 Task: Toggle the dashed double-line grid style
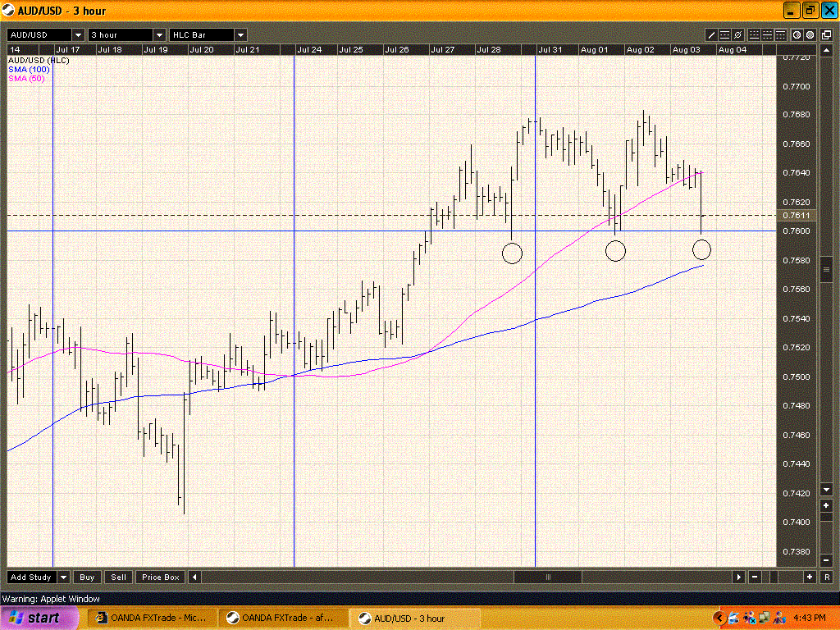768,34
